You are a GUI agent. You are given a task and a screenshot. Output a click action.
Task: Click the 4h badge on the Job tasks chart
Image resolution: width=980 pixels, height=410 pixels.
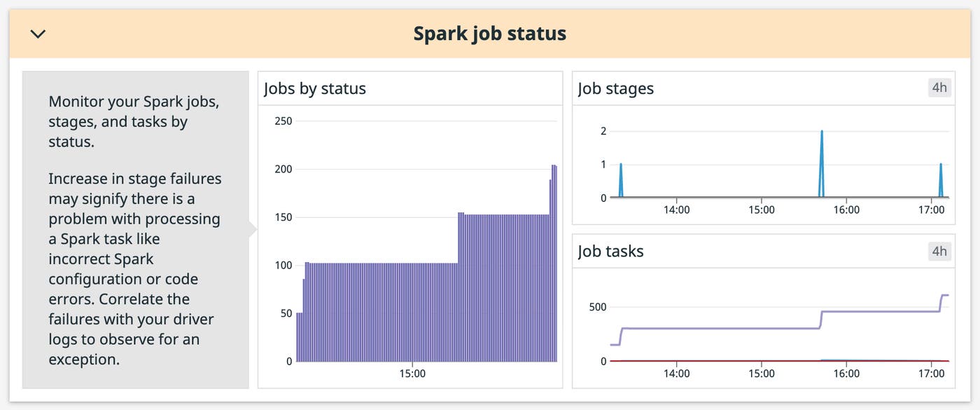pos(939,251)
